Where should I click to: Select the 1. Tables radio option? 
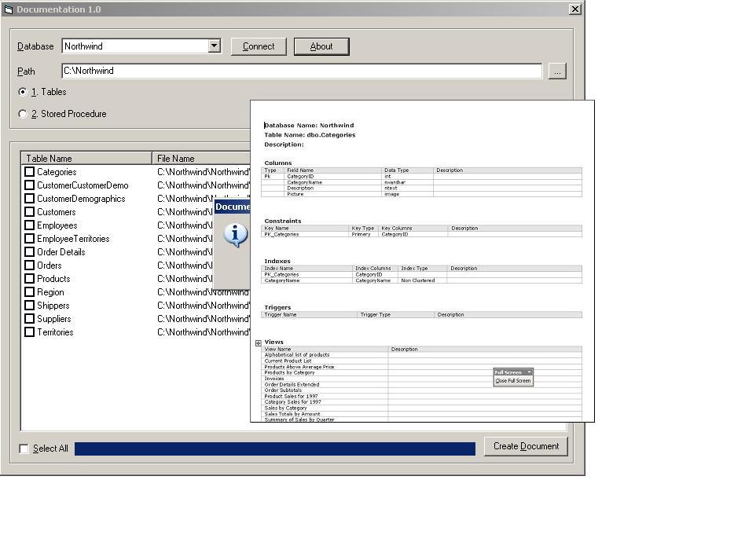(23, 92)
